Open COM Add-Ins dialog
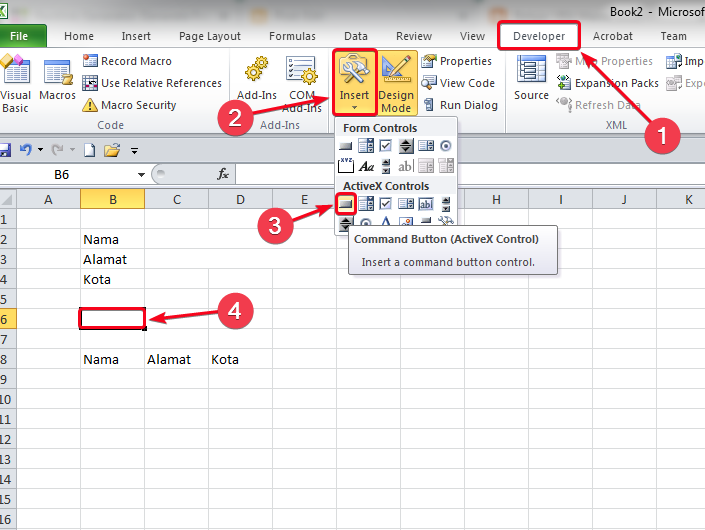The image size is (705, 530). tap(302, 84)
